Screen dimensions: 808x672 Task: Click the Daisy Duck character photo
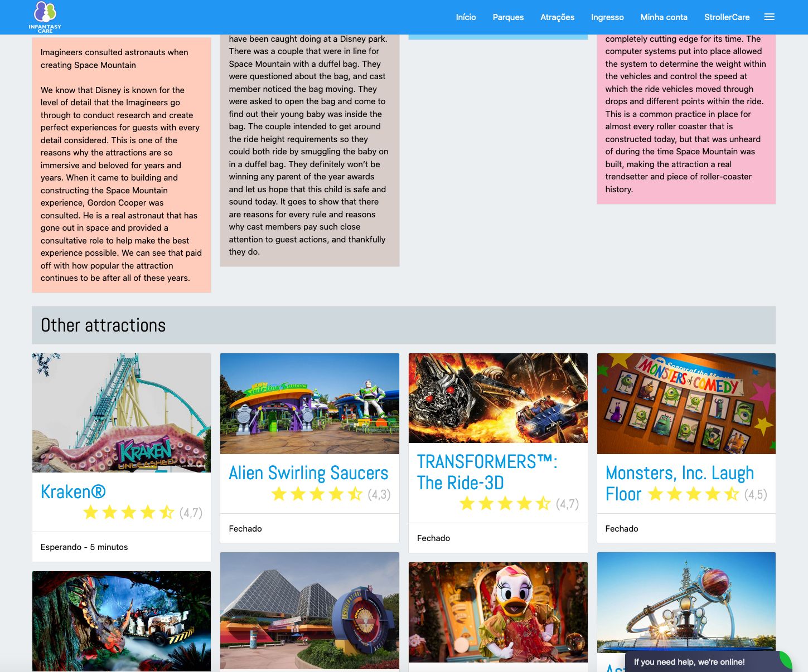tap(498, 612)
